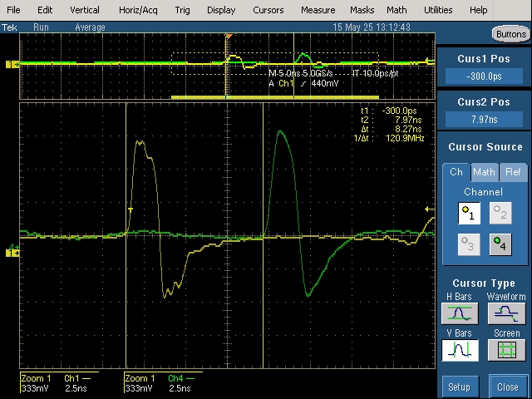Close the cursor control panel
This screenshot has width=532, height=399.
[x=507, y=387]
